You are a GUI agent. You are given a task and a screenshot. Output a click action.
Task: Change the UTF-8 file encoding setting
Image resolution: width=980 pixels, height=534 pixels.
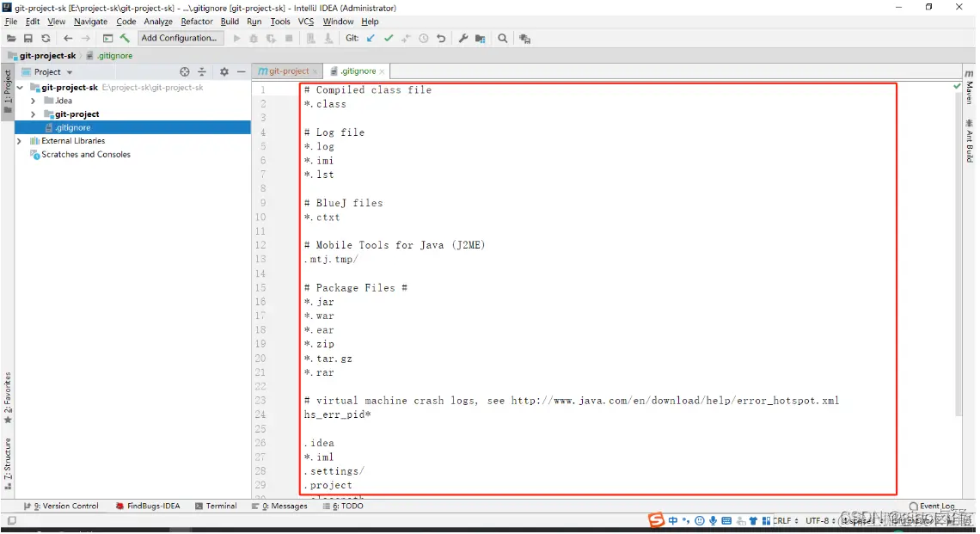[x=821, y=520]
